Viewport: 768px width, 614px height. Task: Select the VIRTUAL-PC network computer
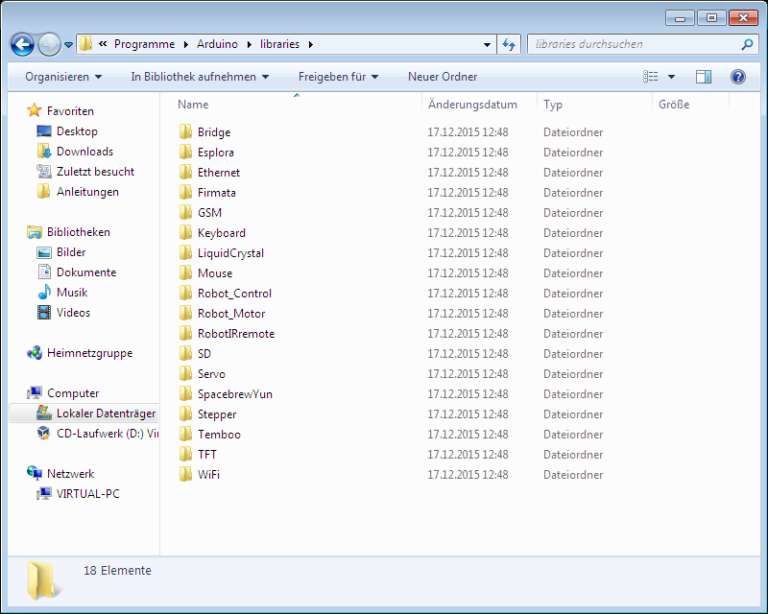[88, 494]
